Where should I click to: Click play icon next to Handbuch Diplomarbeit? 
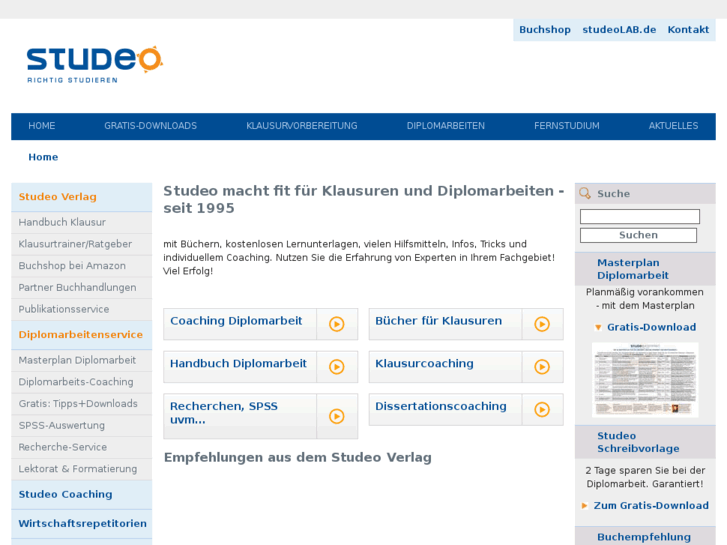coord(337,366)
